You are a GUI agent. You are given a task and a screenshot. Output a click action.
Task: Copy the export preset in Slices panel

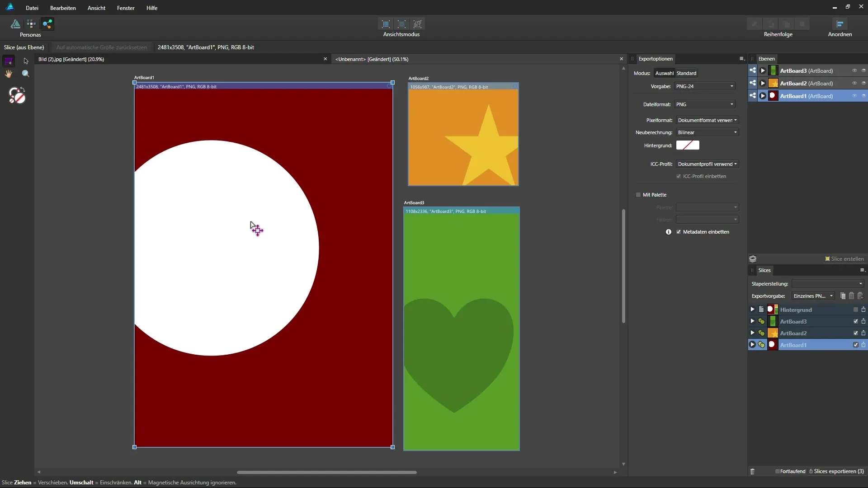pyautogui.click(x=843, y=296)
